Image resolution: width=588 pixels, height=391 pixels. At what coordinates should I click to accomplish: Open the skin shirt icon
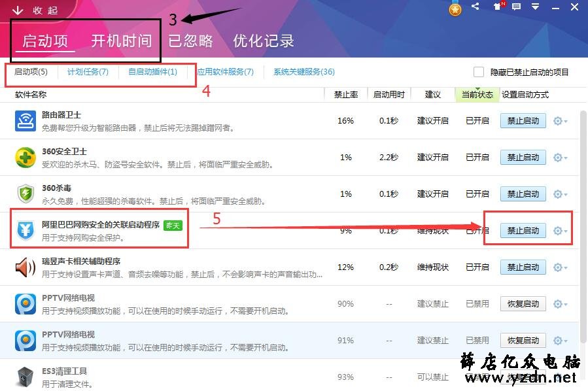(498, 7)
